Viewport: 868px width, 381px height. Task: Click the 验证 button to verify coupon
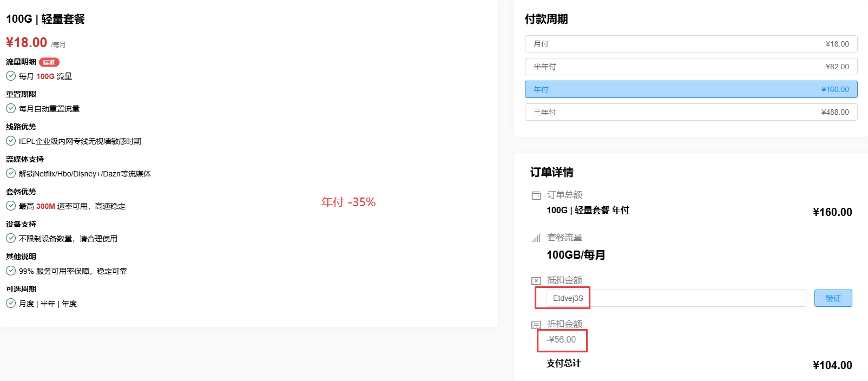point(833,298)
